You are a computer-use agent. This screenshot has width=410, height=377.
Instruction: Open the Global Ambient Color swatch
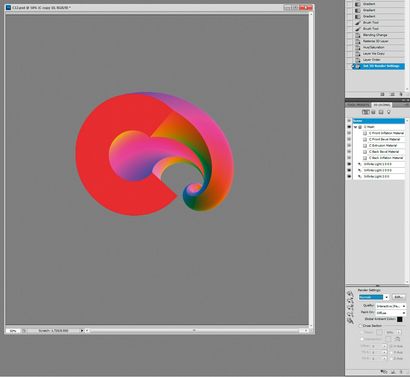click(x=400, y=319)
